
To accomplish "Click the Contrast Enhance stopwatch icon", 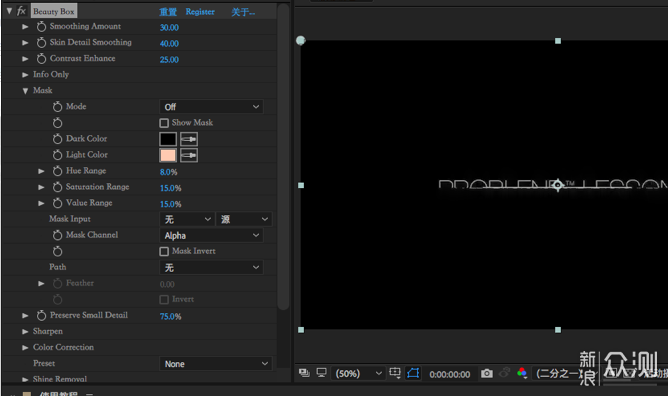I will click(x=41, y=59).
